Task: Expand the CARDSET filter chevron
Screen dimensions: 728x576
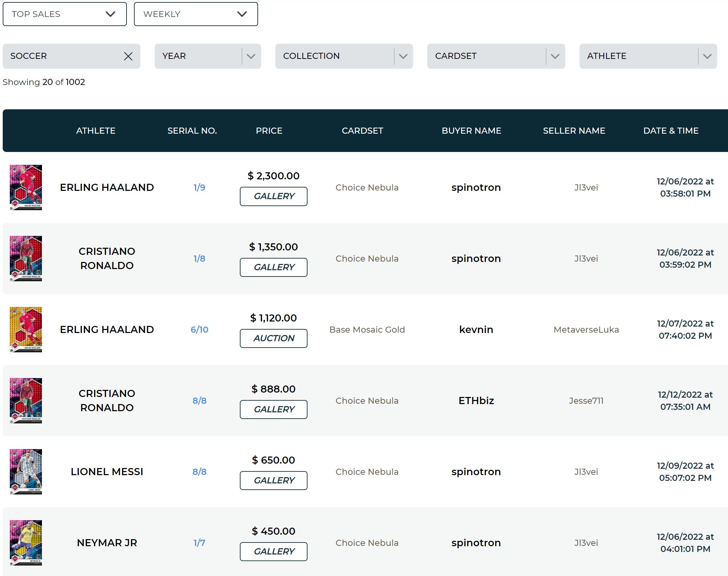Action: pyautogui.click(x=555, y=56)
